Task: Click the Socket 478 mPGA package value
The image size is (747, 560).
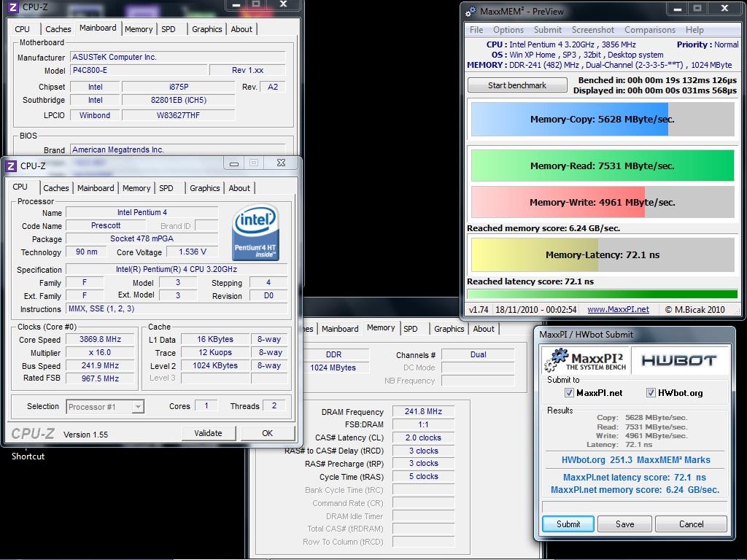Action: 142,238
